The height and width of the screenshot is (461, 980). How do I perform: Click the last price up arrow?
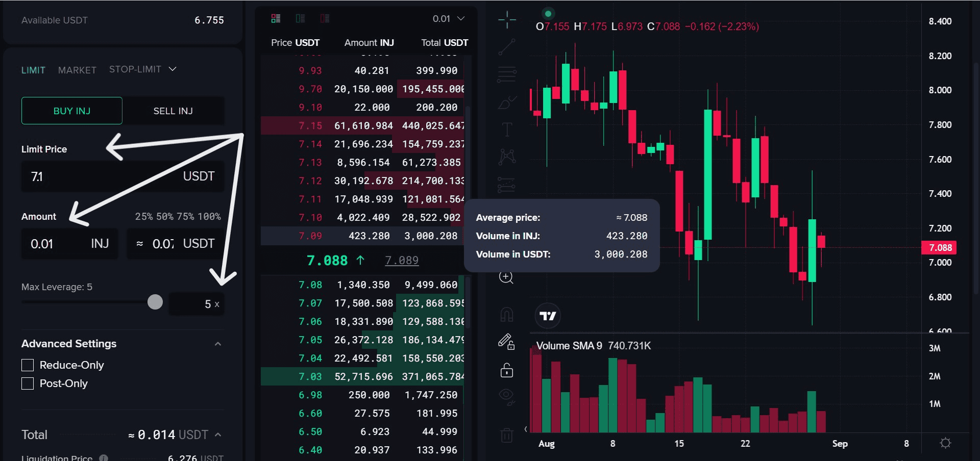[x=360, y=260]
